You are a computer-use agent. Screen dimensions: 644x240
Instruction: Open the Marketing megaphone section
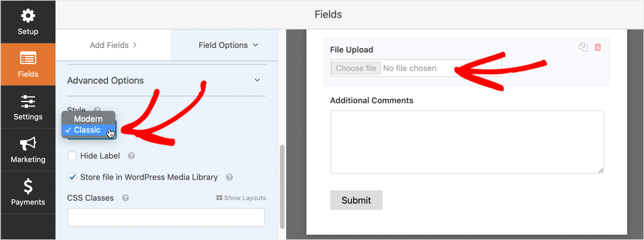pos(28,150)
